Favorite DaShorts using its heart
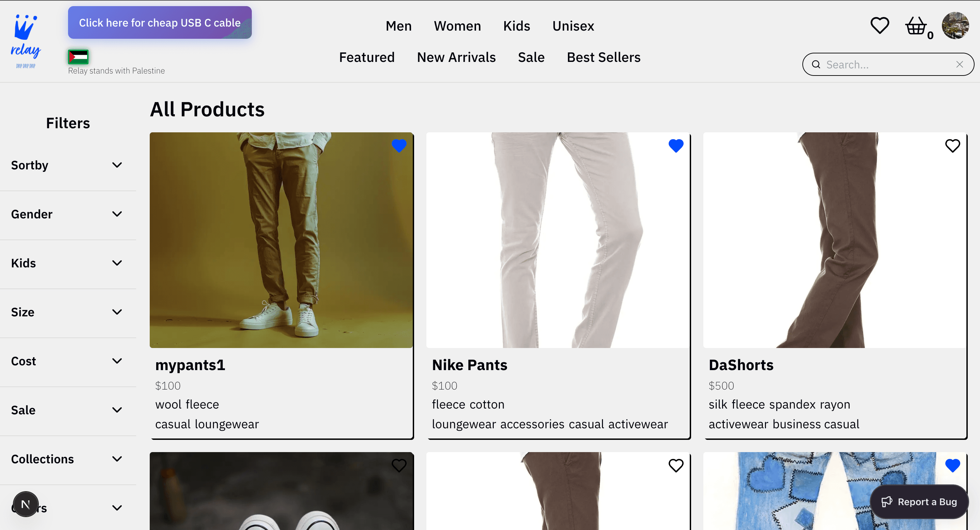The height and width of the screenshot is (530, 980). (952, 146)
